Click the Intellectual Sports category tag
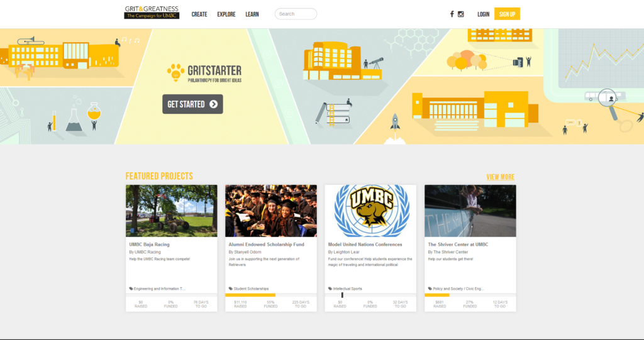The height and width of the screenshot is (340, 644). [347, 288]
